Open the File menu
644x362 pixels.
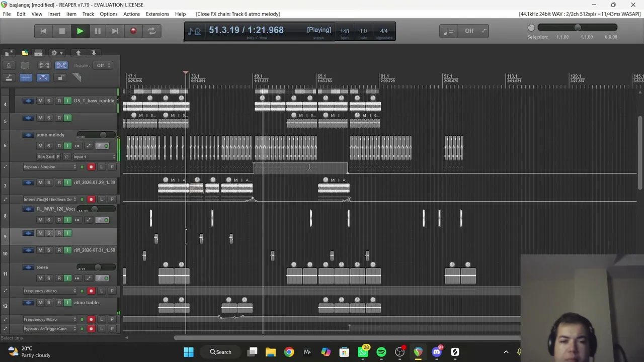7,14
